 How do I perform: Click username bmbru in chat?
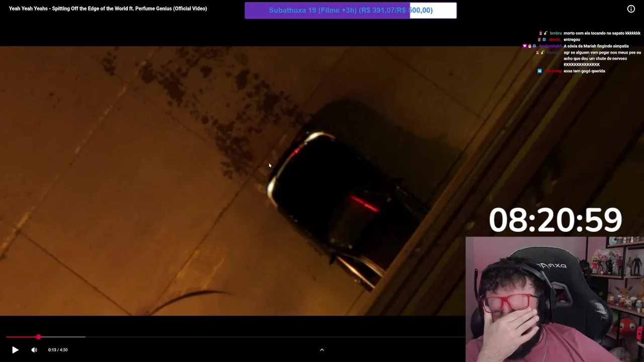(x=555, y=33)
